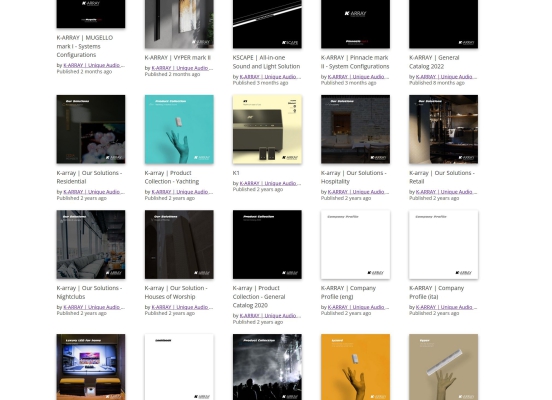Click title 'K-ARRAY | VYPER mark II'
The image size is (552, 400).
[x=177, y=57]
